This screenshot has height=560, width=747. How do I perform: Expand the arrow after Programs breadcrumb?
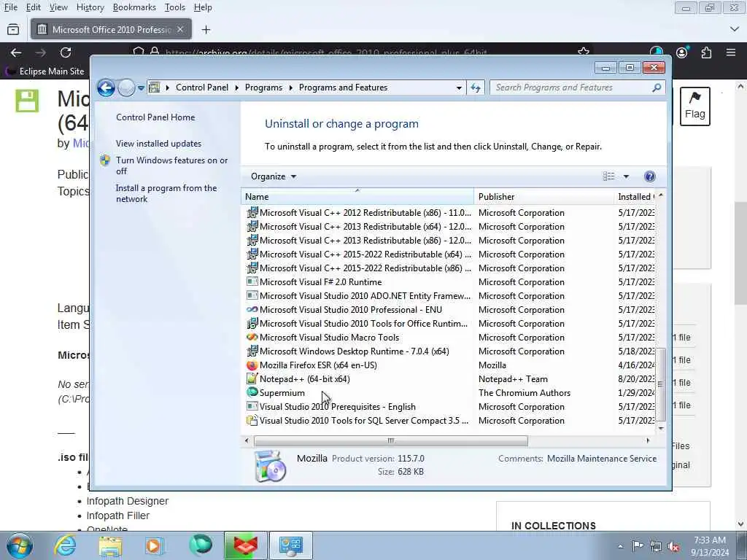coord(291,87)
